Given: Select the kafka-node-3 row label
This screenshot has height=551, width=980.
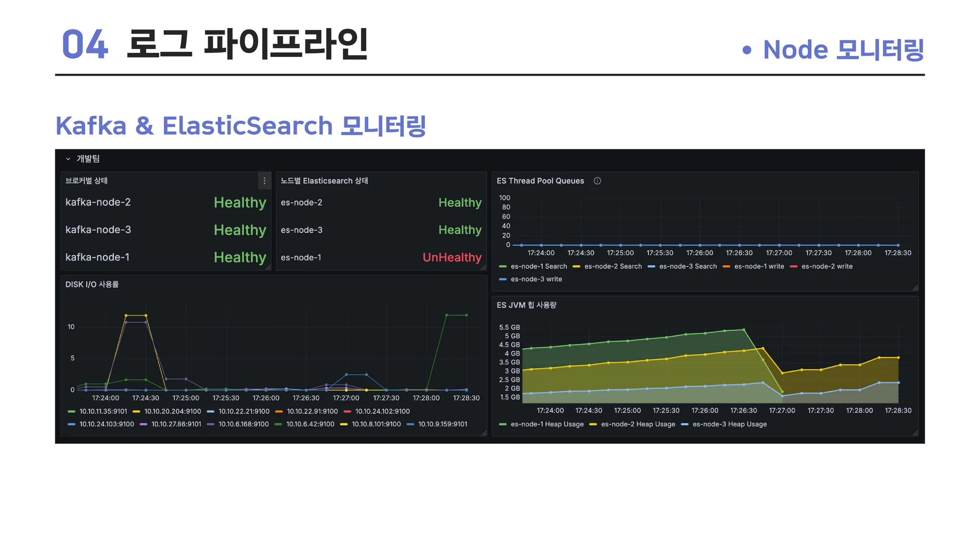Looking at the screenshot, I should tap(98, 230).
